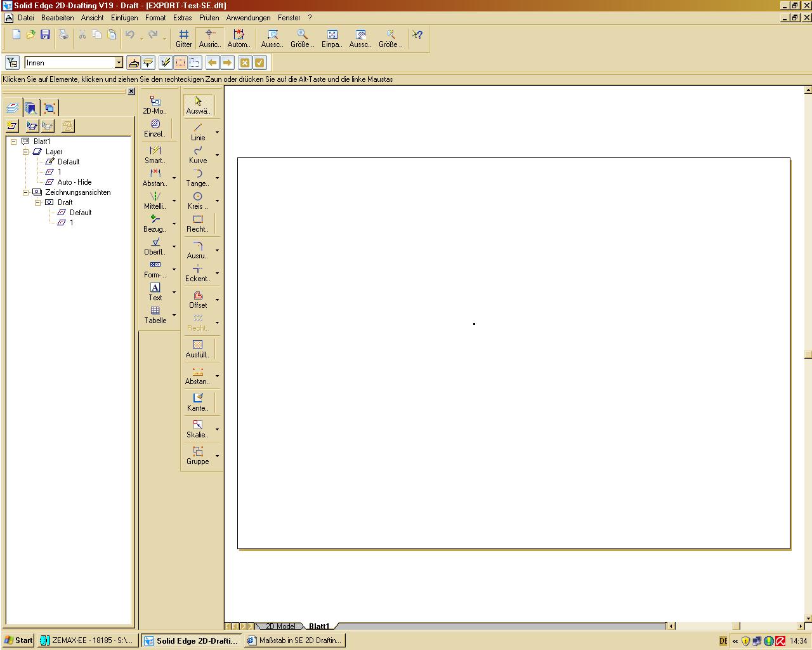The width and height of the screenshot is (812, 650).
Task: Fit the view with the Einpa.. tool
Action: pos(332,39)
